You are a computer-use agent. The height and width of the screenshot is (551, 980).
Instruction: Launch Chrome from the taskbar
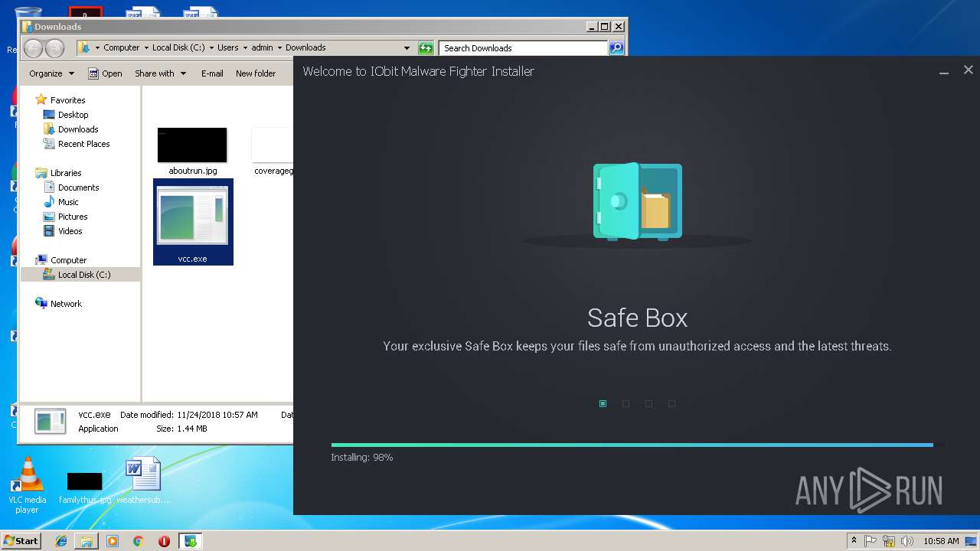138,541
